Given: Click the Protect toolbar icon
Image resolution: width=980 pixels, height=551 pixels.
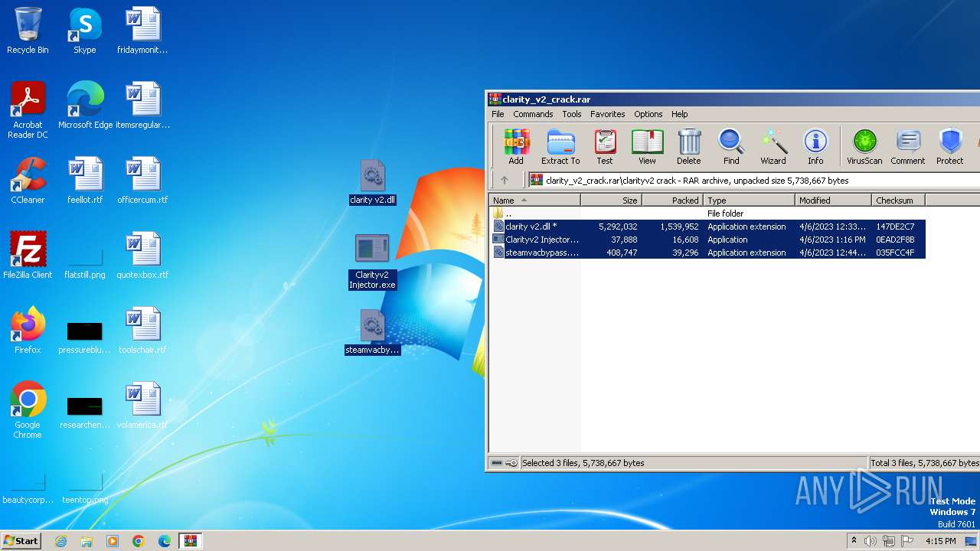Looking at the screenshot, I should tap(949, 146).
